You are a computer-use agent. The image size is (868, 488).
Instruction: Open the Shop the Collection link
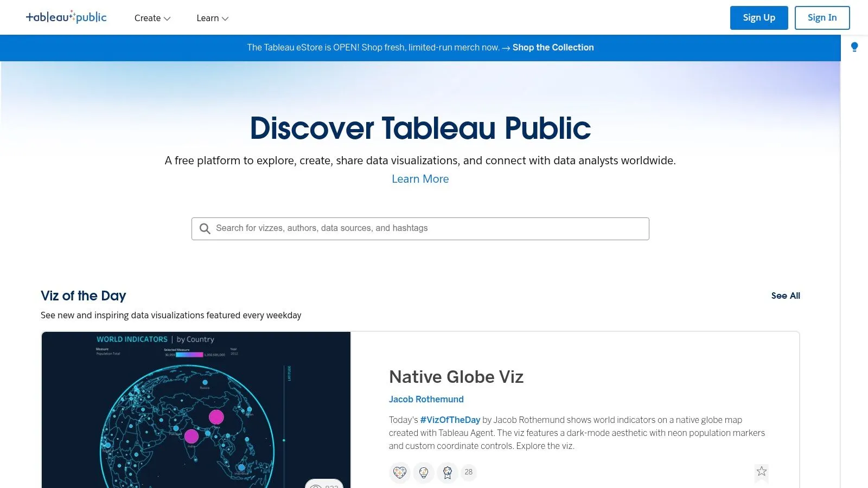click(553, 48)
